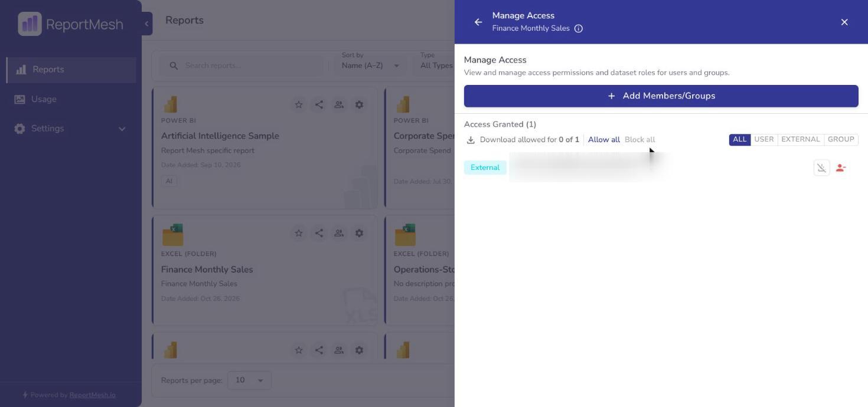Open settings gear on third-row report card

[x=359, y=350]
